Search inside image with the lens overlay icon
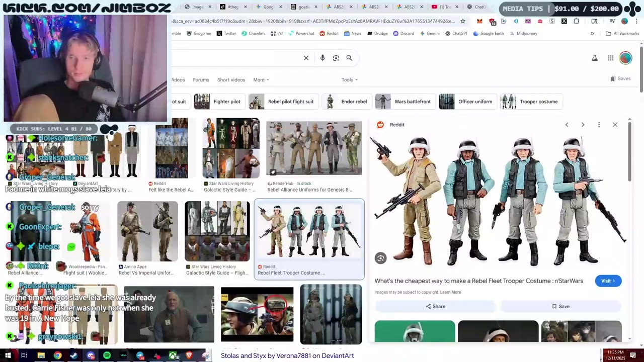 click(x=380, y=258)
